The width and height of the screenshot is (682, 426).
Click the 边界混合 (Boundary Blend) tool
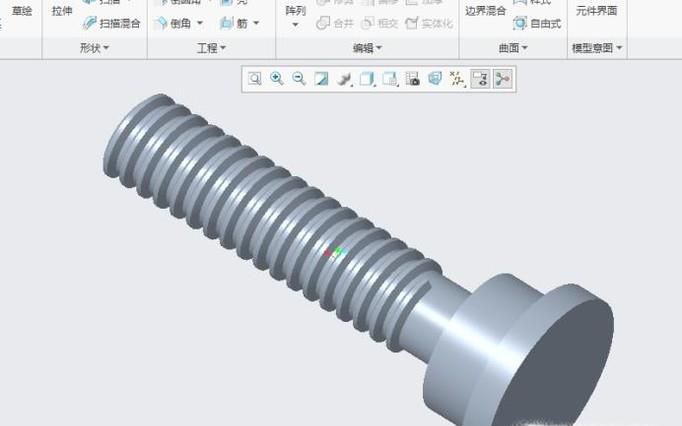point(486,10)
